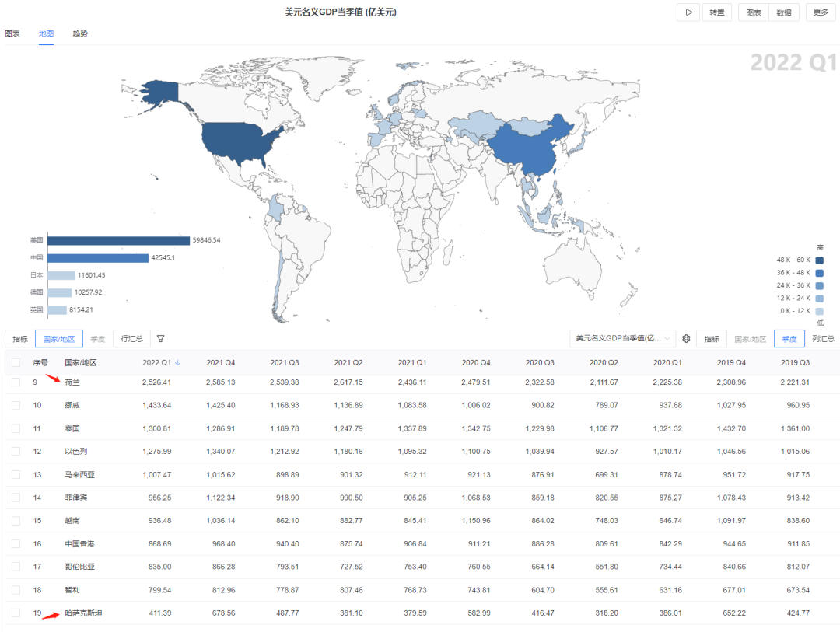This screenshot has width=840, height=632.
Task: Click the 48 K - 60 K legend swatch
Action: (819, 260)
